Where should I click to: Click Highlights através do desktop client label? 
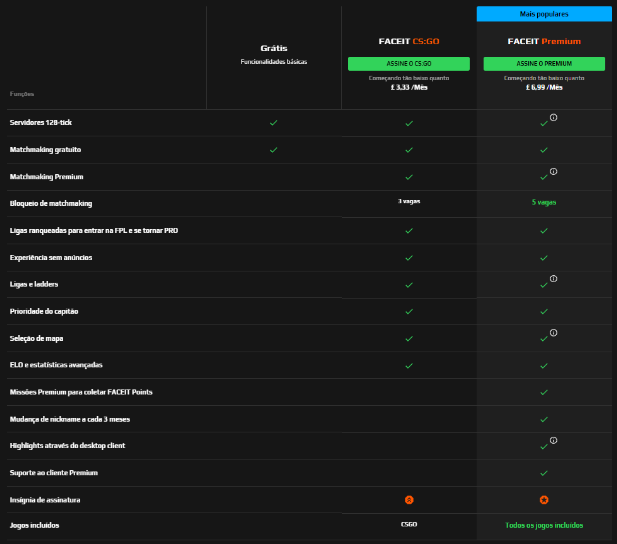[x=67, y=446]
